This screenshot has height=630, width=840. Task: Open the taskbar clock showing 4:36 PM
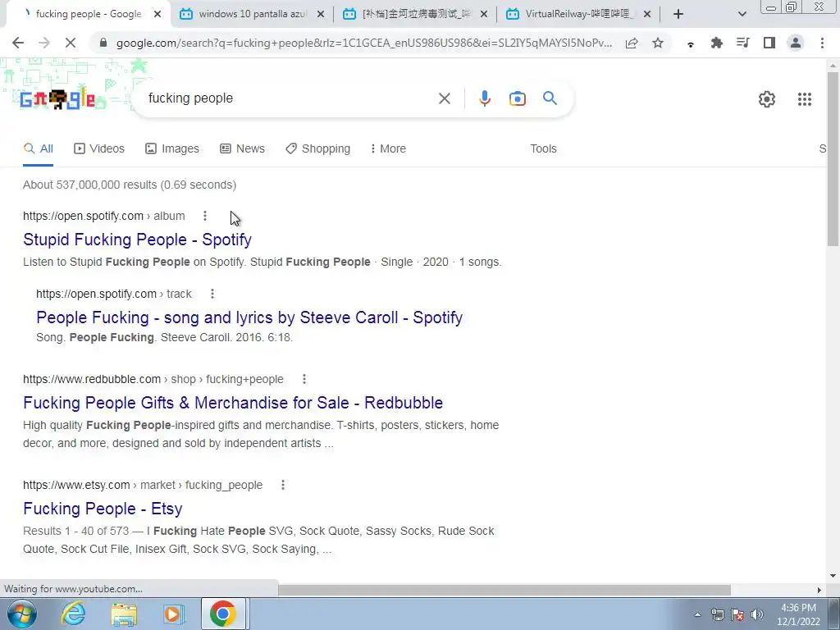click(798, 614)
